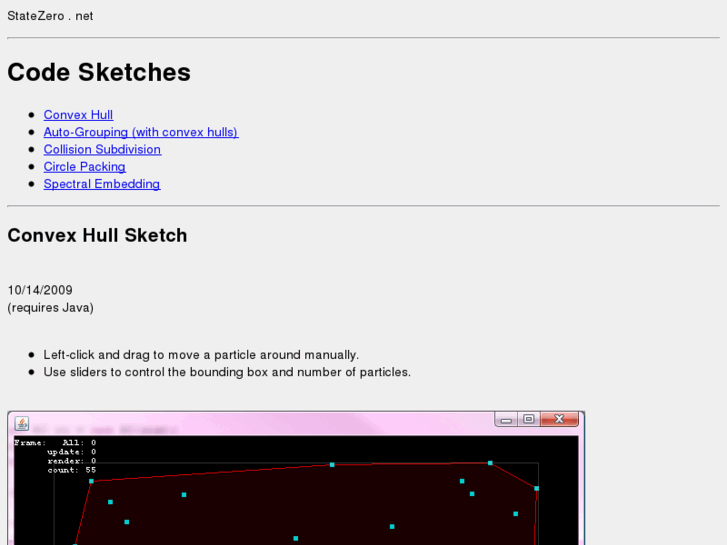Minimize the Java applet window
This screenshot has height=545, width=727.
click(x=506, y=420)
